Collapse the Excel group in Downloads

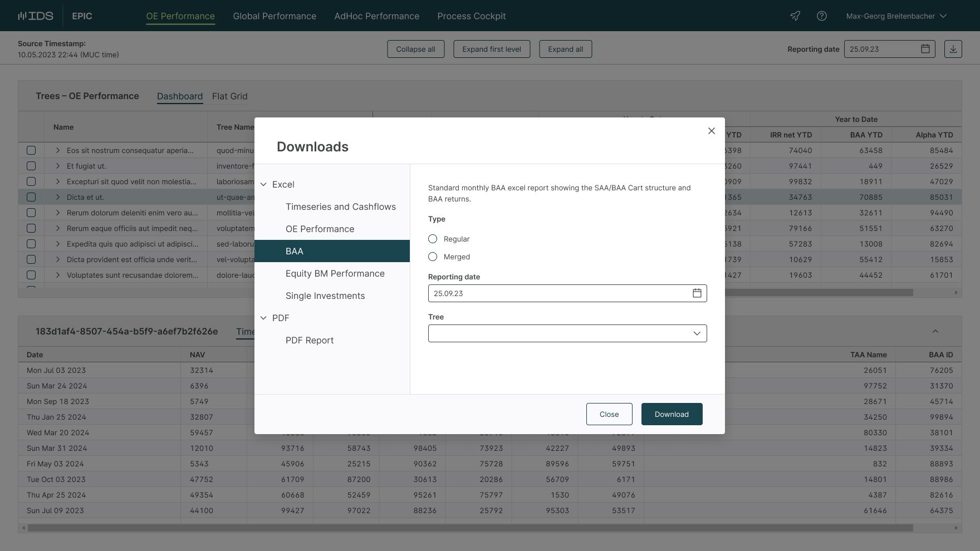(263, 184)
